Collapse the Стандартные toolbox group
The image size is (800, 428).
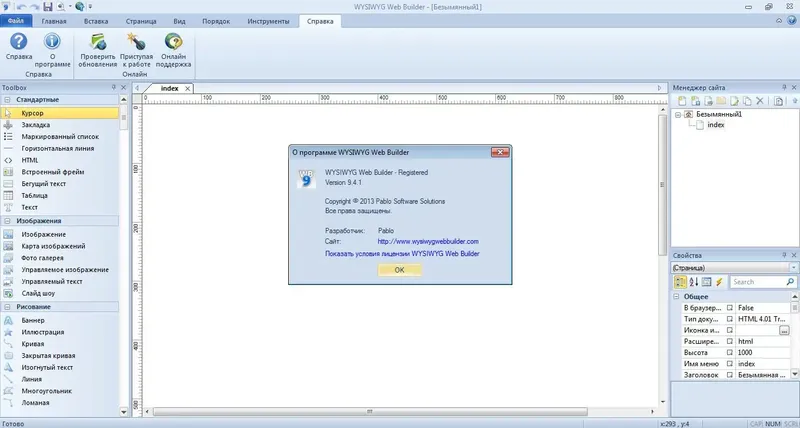coord(7,100)
